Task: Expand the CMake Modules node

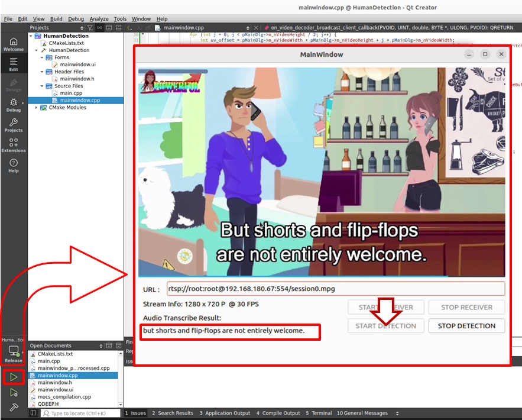Action: point(36,108)
